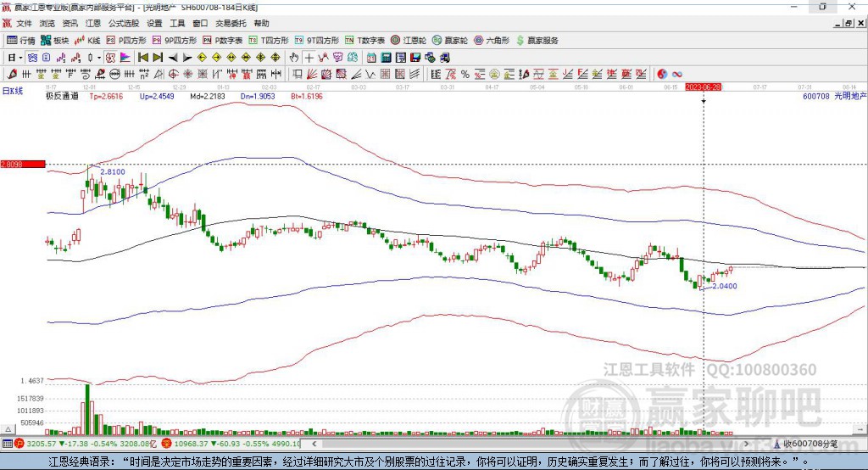
Task: Click the red-blue yin-yang icon
Action: click(662, 75)
